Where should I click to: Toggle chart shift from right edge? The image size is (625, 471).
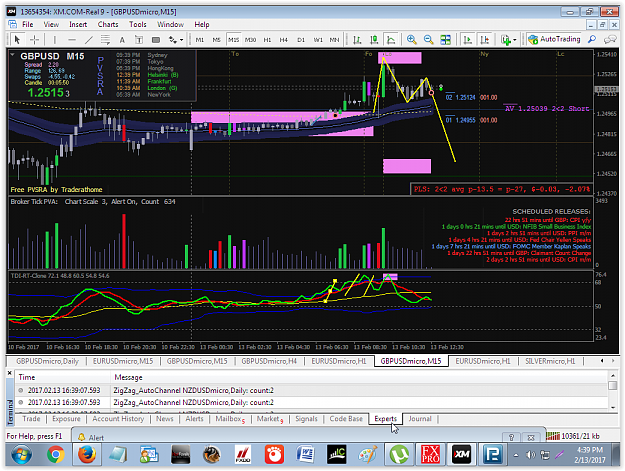click(x=485, y=39)
